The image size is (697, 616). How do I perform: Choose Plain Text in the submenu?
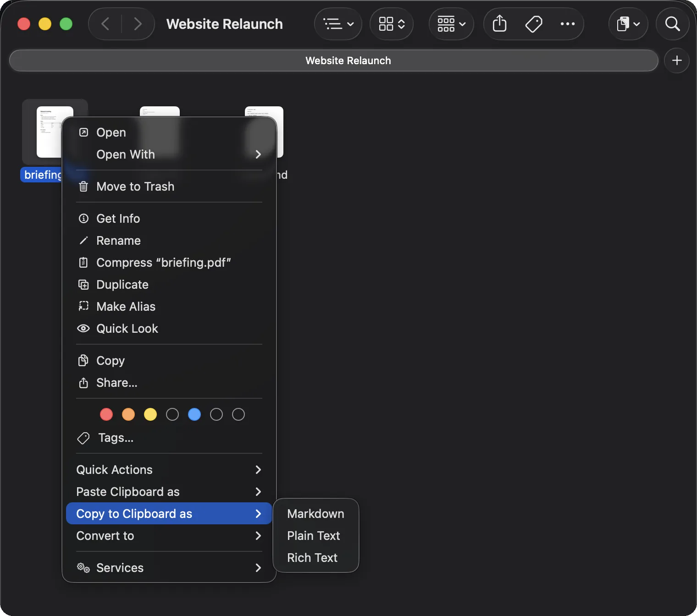point(315,536)
